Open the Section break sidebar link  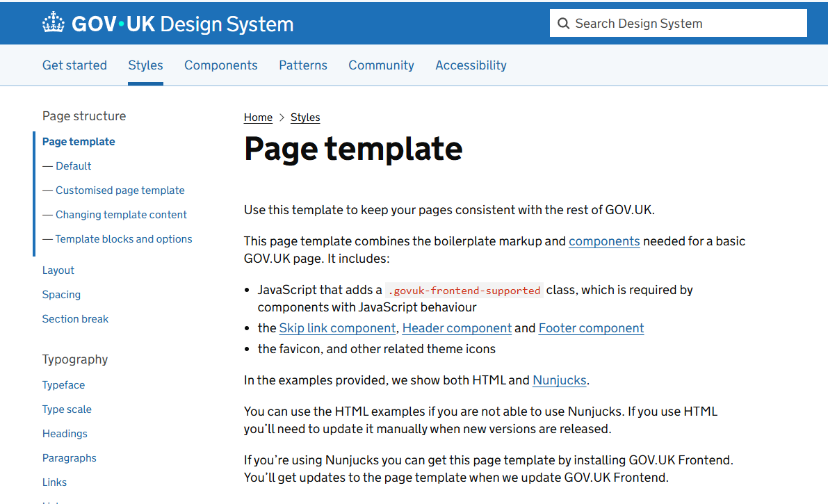tap(75, 318)
